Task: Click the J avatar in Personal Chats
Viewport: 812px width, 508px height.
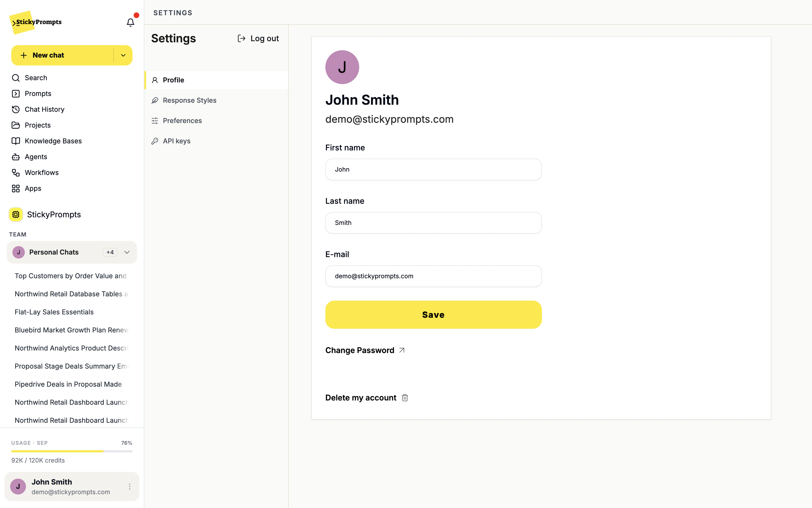Action: (18, 252)
